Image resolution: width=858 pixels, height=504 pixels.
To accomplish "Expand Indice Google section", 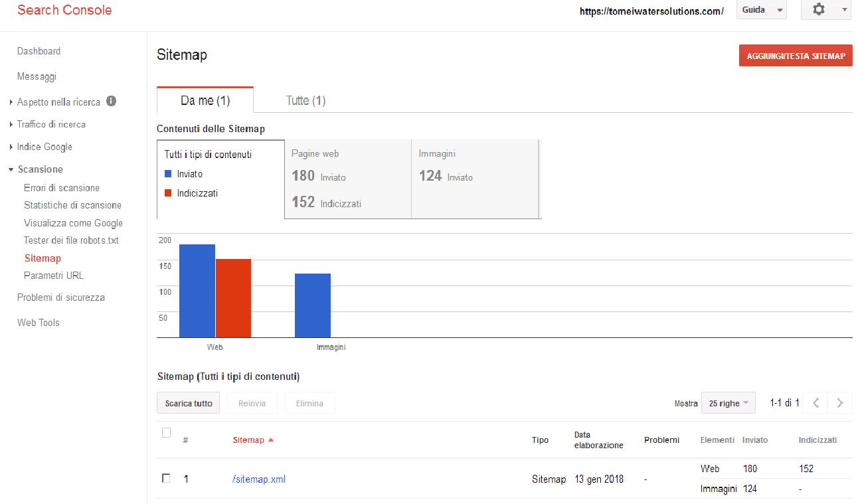I will [11, 147].
